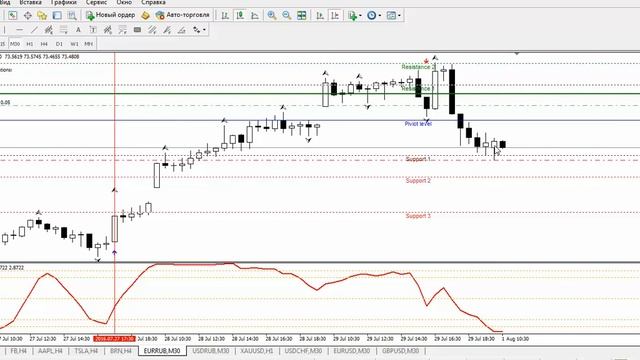Open the indicators list dropdown

[x=355, y=16]
